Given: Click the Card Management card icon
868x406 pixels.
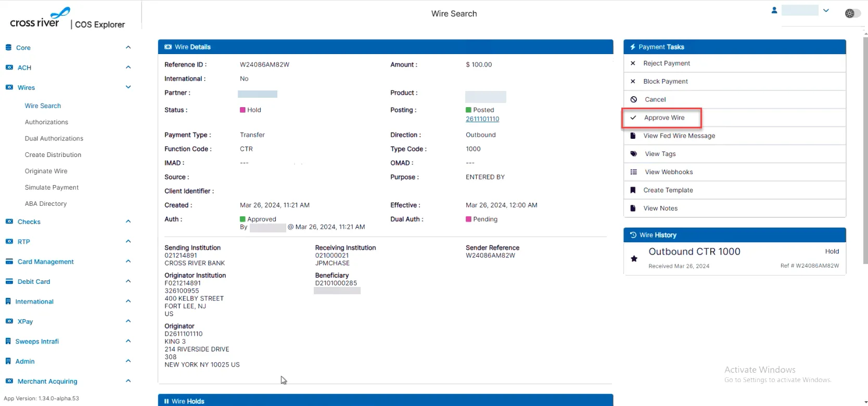Looking at the screenshot, I should [x=9, y=261].
